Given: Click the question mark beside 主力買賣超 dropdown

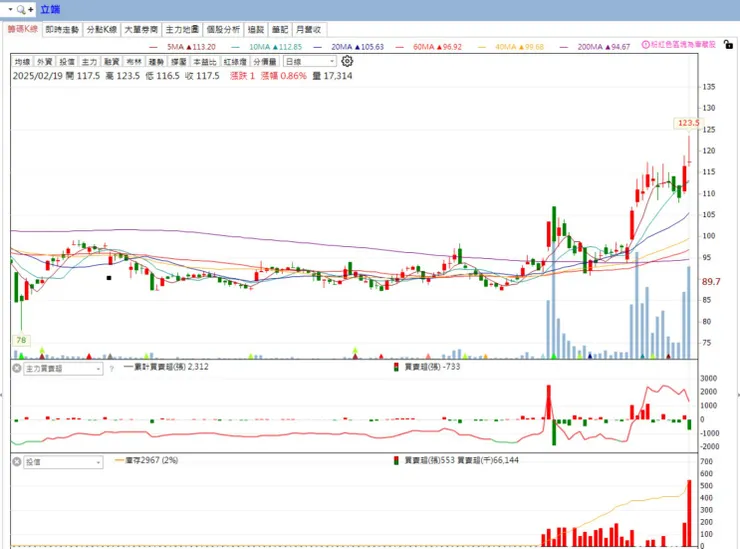Looking at the screenshot, I should pyautogui.click(x=111, y=369).
